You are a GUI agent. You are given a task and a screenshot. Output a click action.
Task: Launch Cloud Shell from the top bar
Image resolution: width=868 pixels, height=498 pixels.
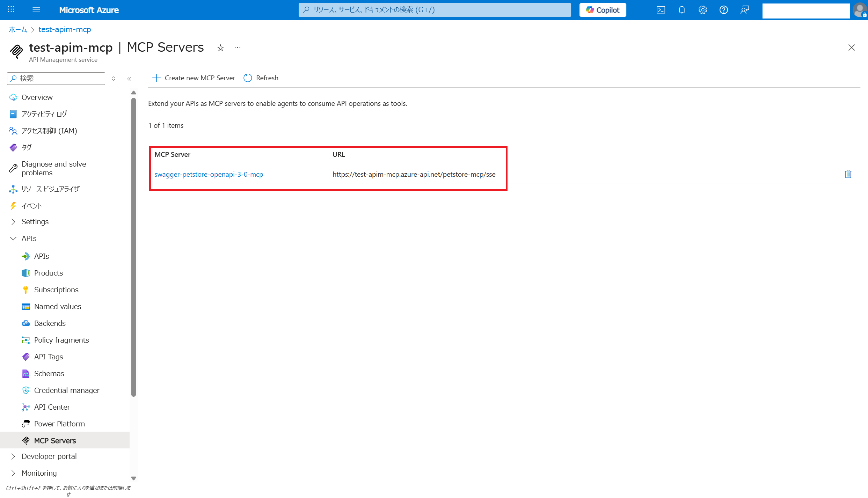[x=661, y=10]
